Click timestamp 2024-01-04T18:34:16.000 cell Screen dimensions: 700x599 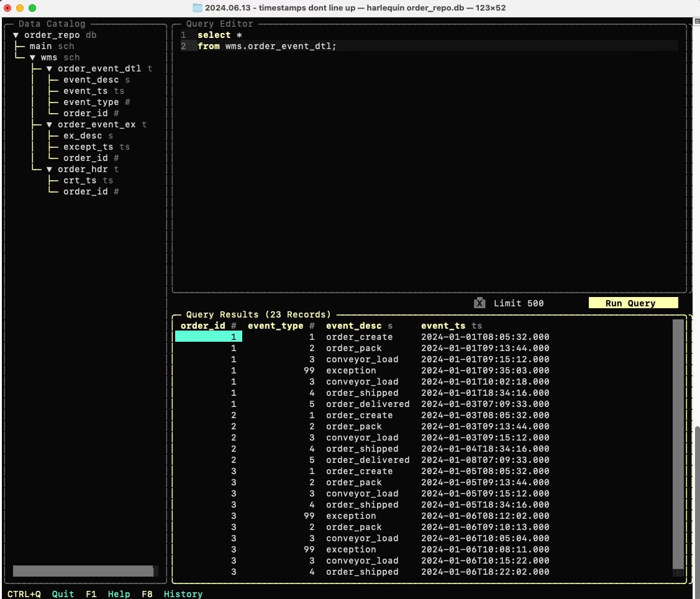[x=485, y=449]
